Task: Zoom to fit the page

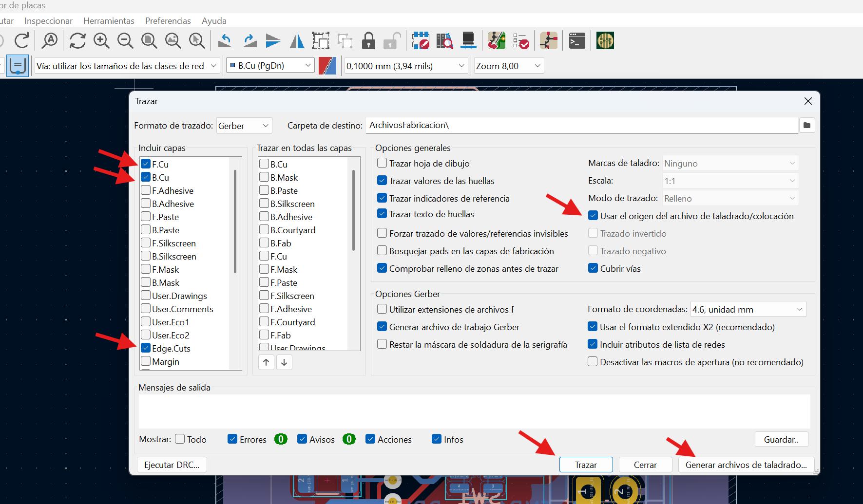Action: (x=149, y=40)
